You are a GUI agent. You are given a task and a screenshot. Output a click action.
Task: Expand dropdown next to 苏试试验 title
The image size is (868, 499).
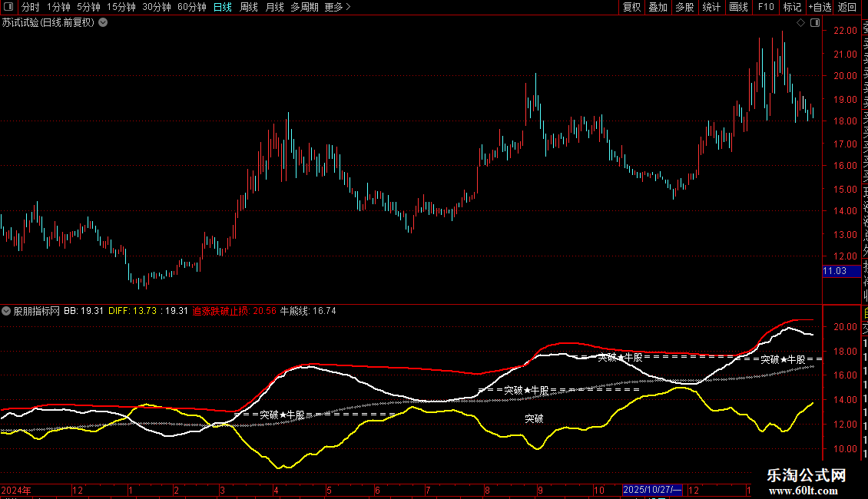[x=103, y=23]
